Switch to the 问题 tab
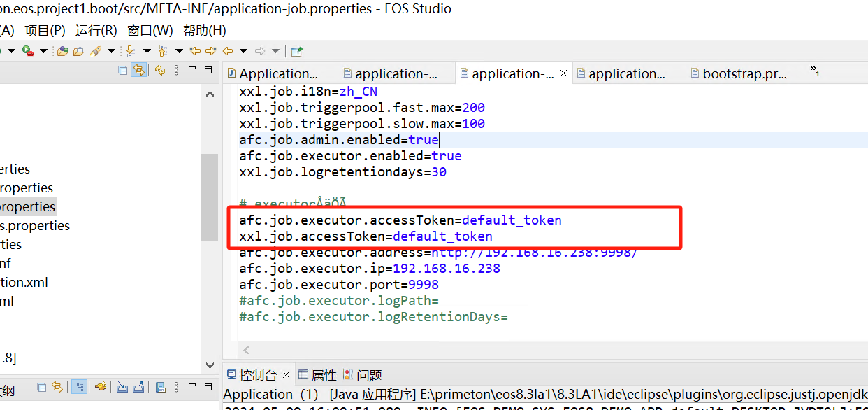Viewport: 868px width, 410px height. coord(362,376)
